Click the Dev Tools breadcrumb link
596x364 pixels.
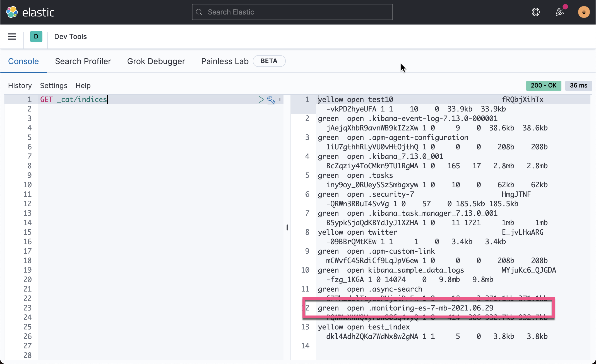coord(70,37)
